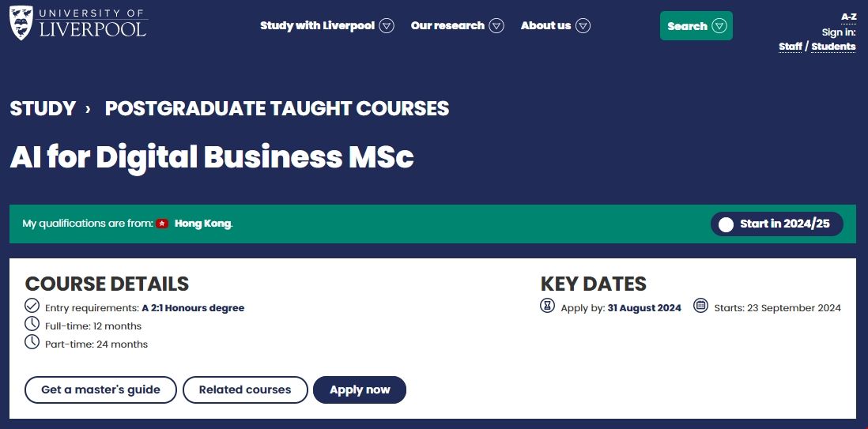868x429 pixels.
Task: Click the breadcrumb chevron after Study
Action: click(x=88, y=109)
